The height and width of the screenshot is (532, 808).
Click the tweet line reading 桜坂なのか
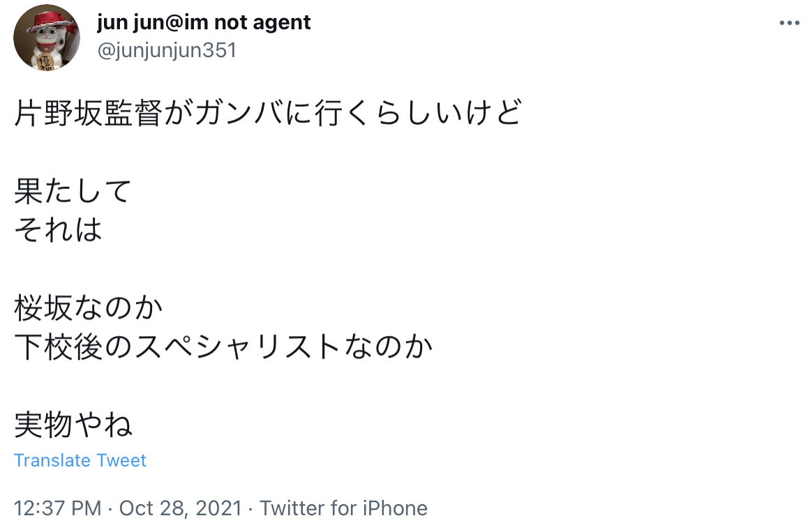point(88,308)
